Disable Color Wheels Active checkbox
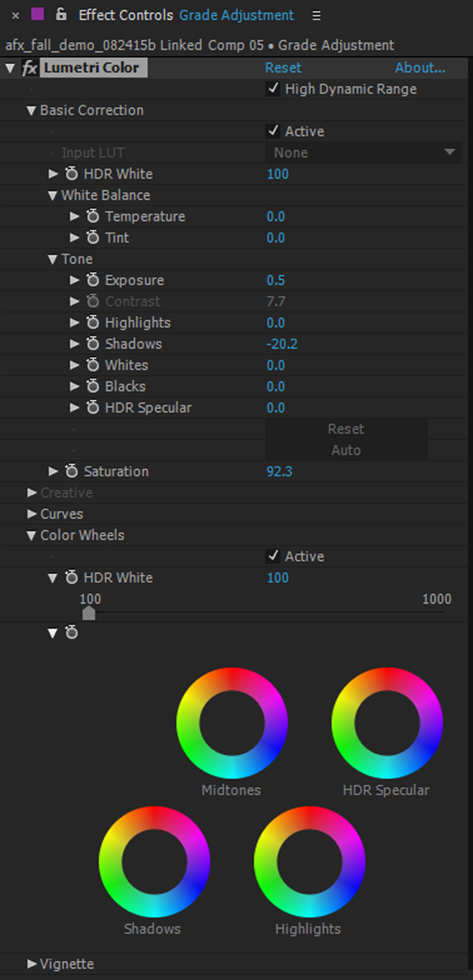Viewport: 473px width, 980px height. click(273, 556)
